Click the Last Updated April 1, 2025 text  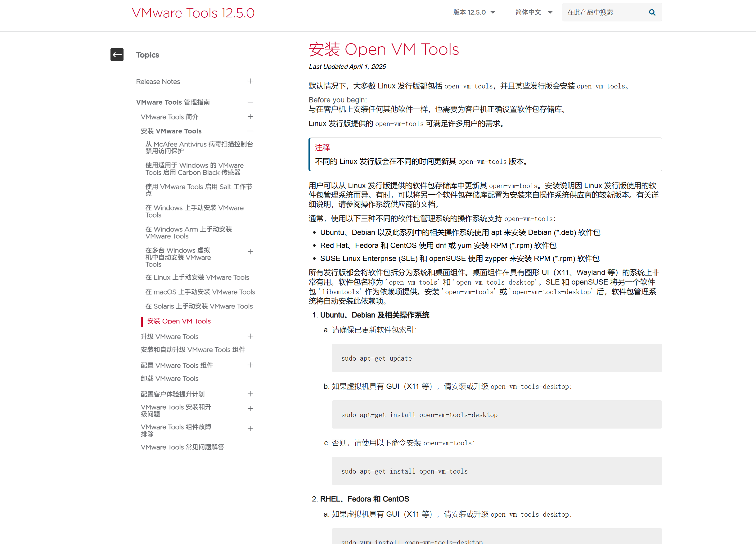pos(347,67)
